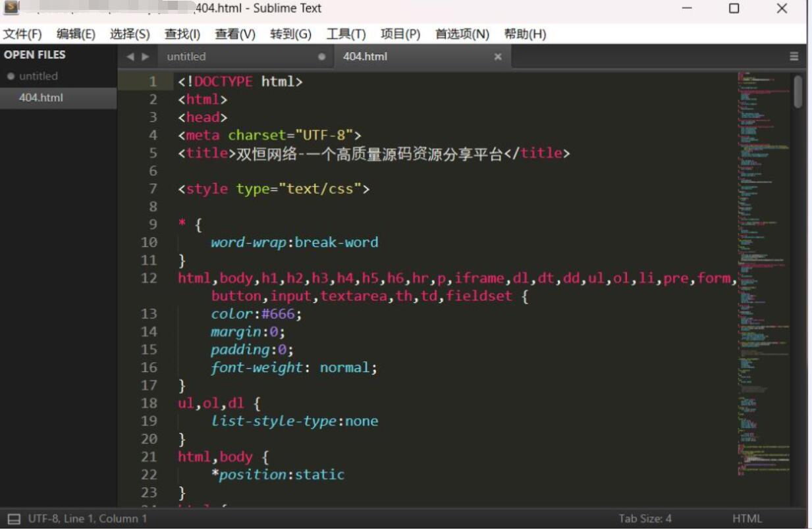This screenshot has width=812, height=530.
Task: Open the 查看(V) menu
Action: click(x=235, y=34)
